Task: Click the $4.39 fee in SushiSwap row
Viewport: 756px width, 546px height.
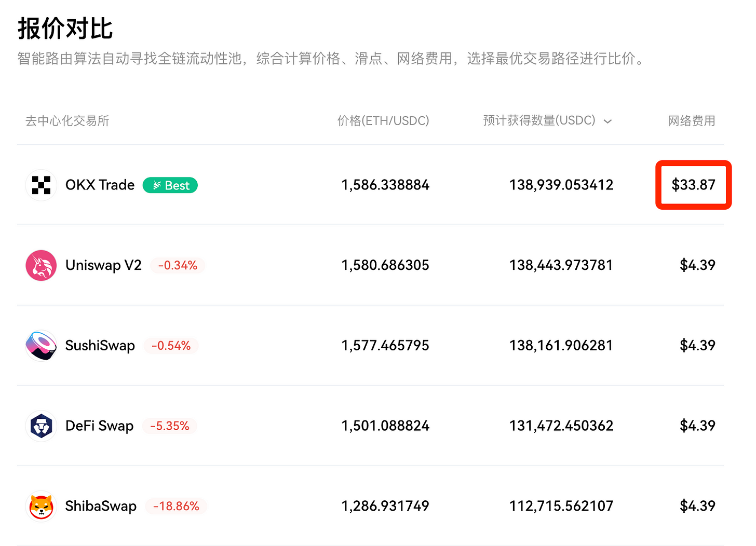Action: [x=698, y=346]
